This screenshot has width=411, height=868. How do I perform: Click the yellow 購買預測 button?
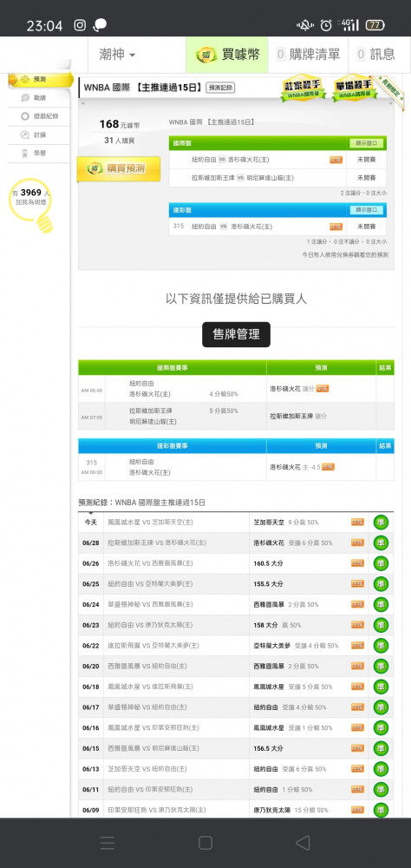point(119,169)
